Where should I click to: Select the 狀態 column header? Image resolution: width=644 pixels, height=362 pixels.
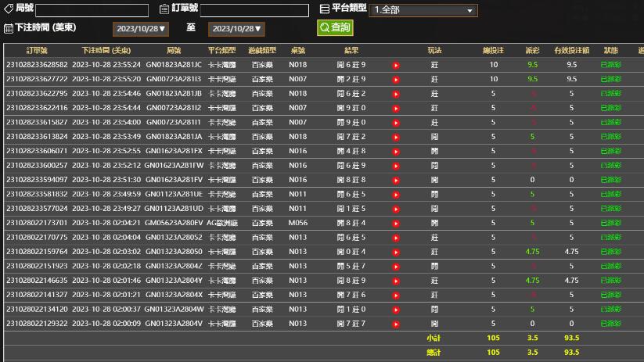pos(610,51)
